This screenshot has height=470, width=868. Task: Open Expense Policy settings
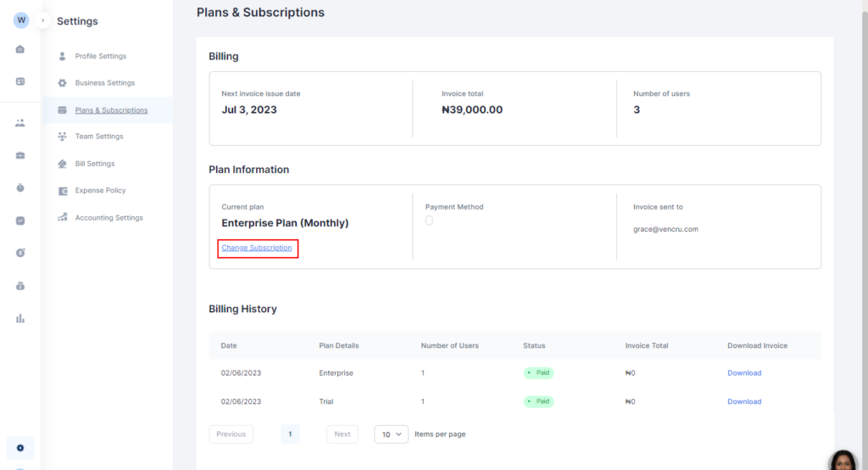coord(100,191)
